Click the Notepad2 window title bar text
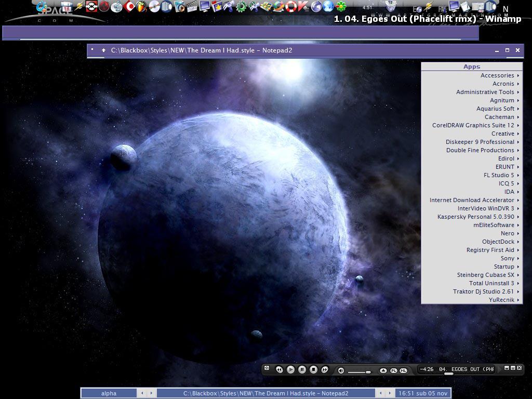 202,50
